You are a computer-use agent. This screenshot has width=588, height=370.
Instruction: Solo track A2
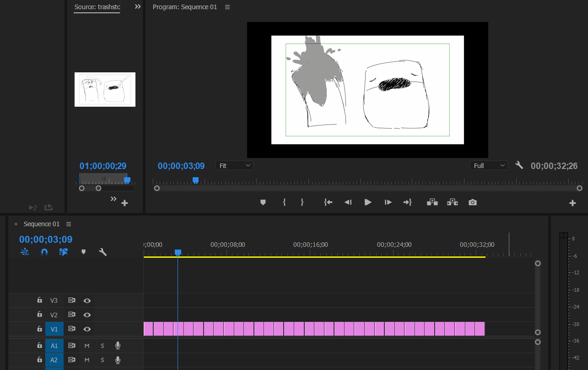click(x=102, y=360)
